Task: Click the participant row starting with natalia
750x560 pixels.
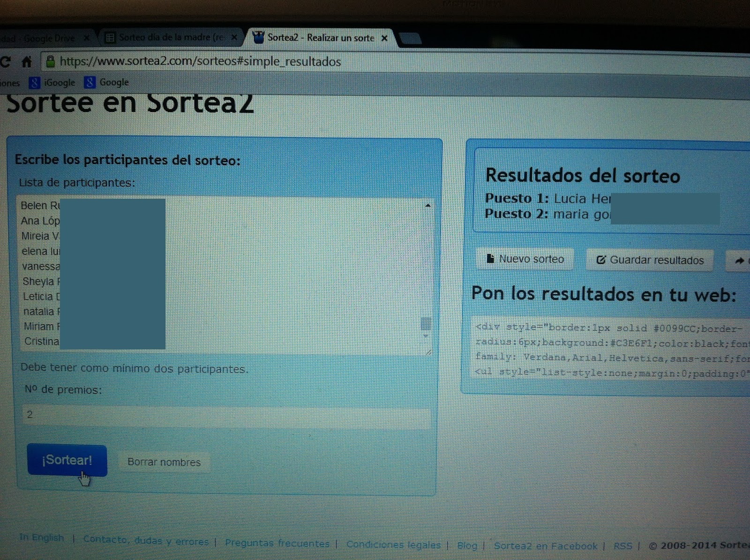Action: 42,311
